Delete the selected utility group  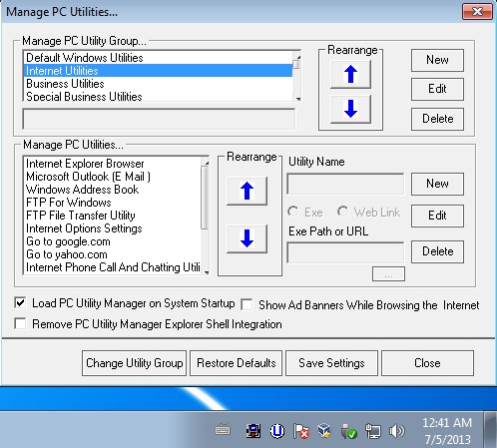[437, 119]
